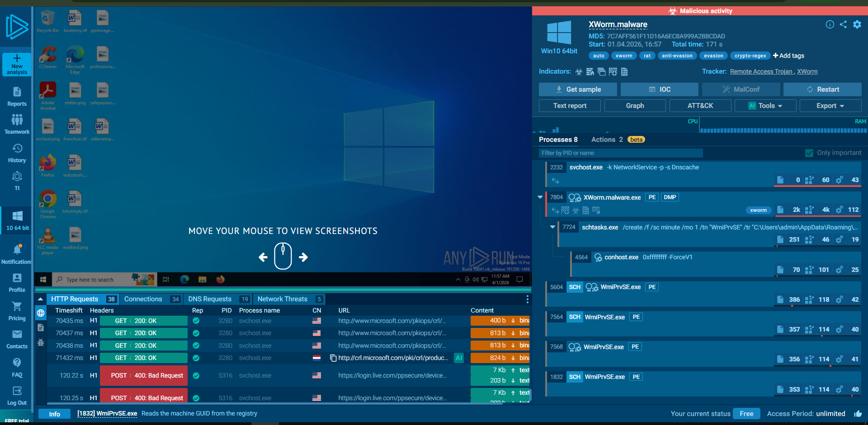This screenshot has height=425, width=868.
Task: Open the Text report
Action: [x=570, y=106]
